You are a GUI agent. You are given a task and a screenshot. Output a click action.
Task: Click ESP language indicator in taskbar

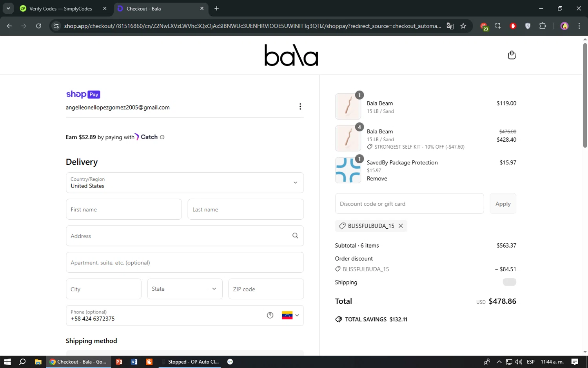(531, 362)
